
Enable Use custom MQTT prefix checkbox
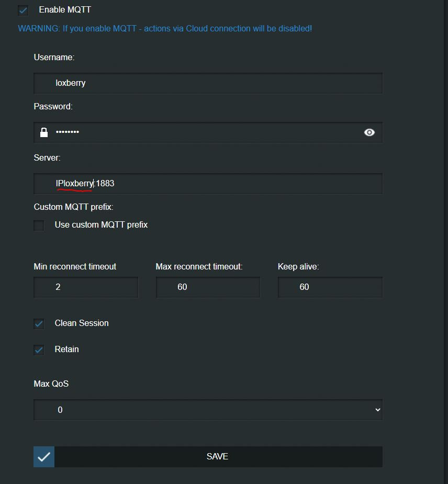tap(39, 226)
